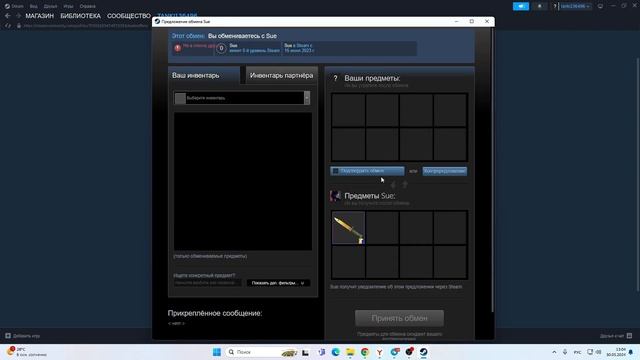Open Windows notification bell in tray
This screenshot has height=360, width=640.
631,352
